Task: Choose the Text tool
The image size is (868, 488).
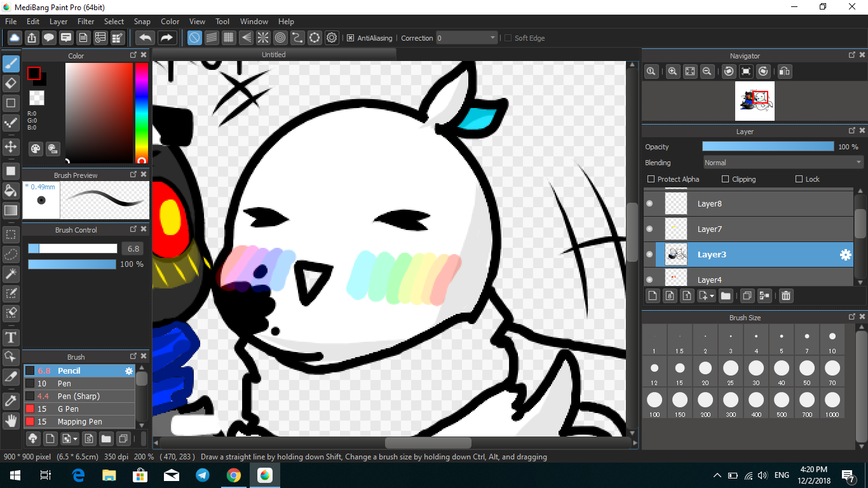Action: (11, 337)
